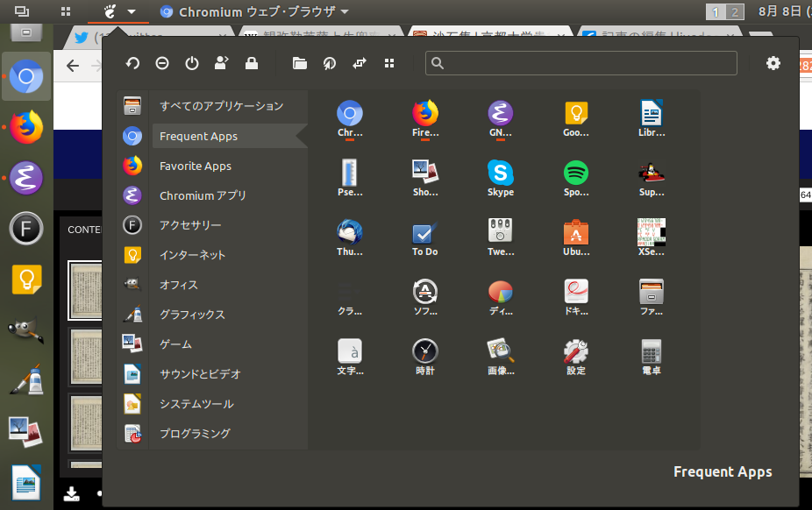Viewport: 812px width, 510px height.
Task: Click the power off icon
Action: click(192, 64)
